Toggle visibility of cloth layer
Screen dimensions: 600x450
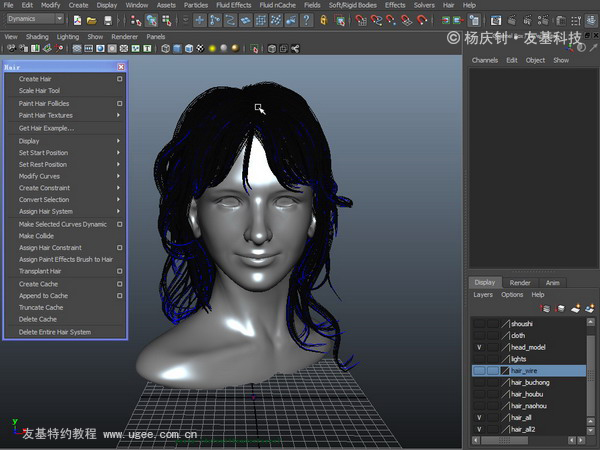point(479,336)
